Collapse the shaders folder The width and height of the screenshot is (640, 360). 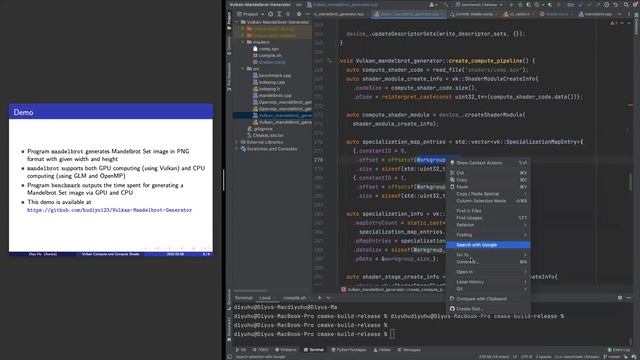tap(243, 42)
